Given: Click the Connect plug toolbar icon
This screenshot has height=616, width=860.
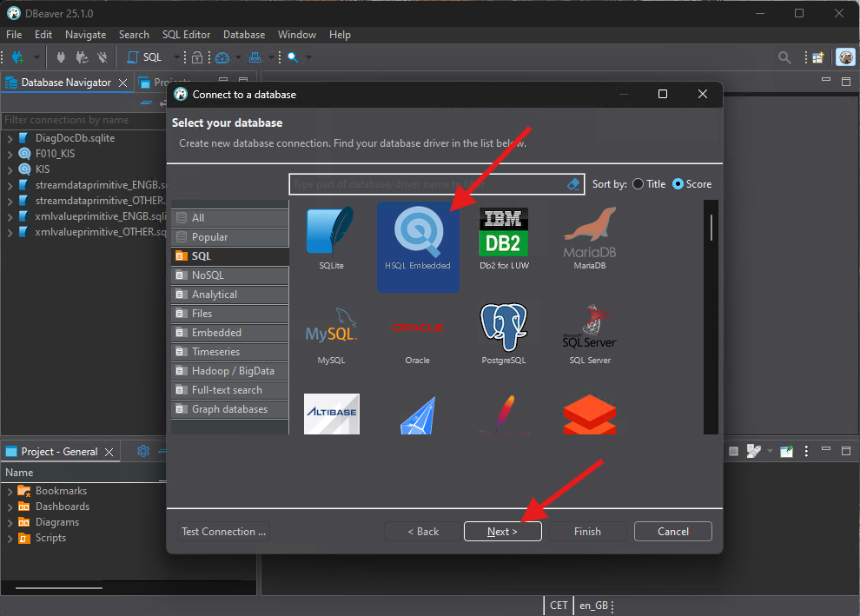Looking at the screenshot, I should coord(61,57).
